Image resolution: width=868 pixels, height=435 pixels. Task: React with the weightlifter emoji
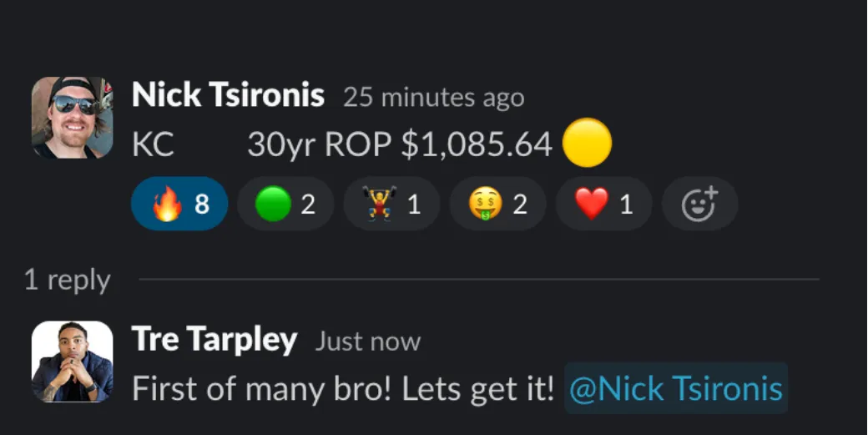click(x=391, y=204)
